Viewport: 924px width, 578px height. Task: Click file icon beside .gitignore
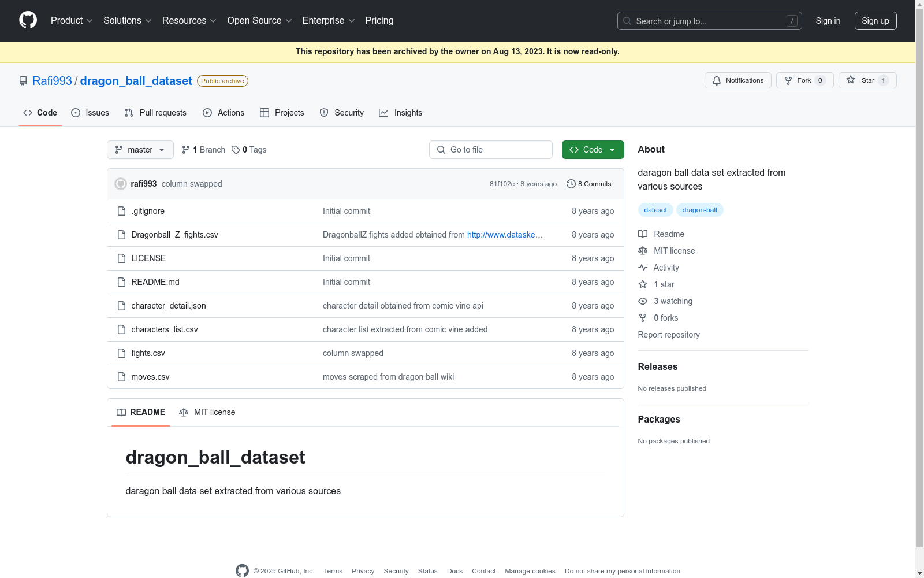(x=121, y=211)
